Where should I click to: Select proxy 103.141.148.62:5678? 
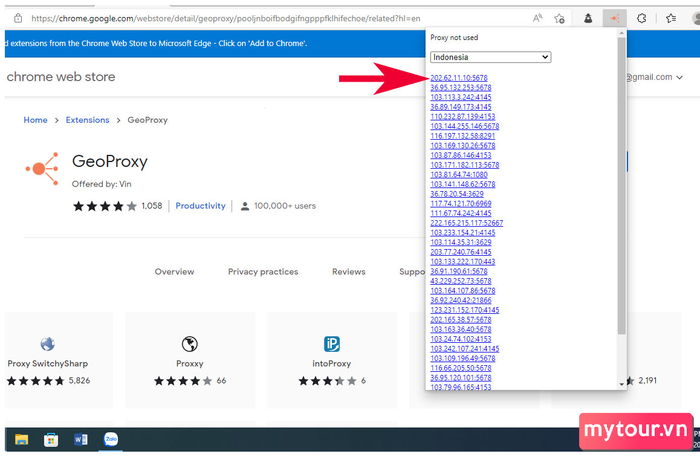click(x=462, y=184)
